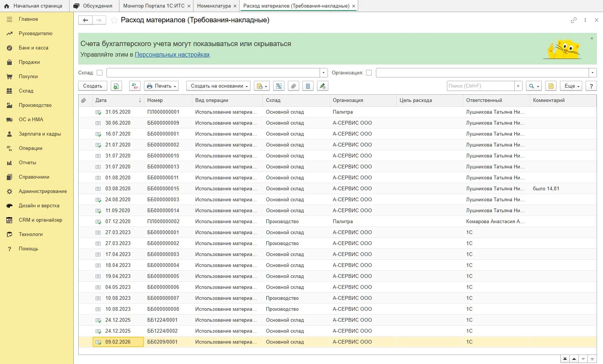Open the search magnifier dropdown
This screenshot has width=603, height=364.
[x=534, y=86]
